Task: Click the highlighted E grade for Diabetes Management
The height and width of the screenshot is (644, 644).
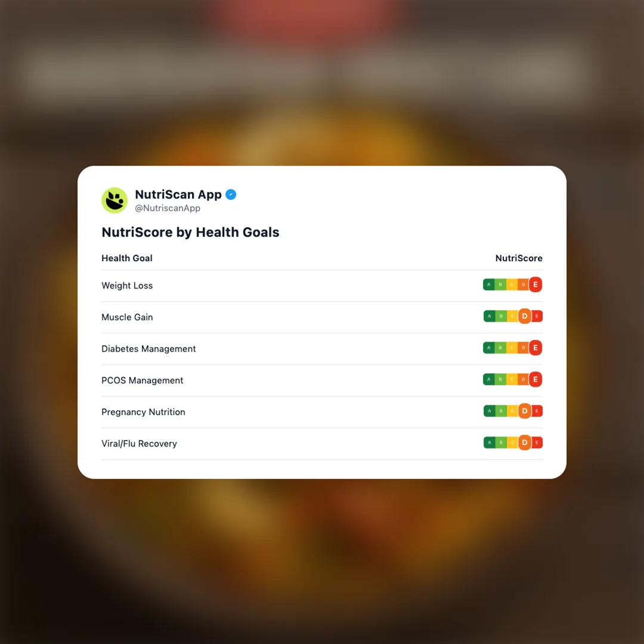Action: pyautogui.click(x=535, y=348)
